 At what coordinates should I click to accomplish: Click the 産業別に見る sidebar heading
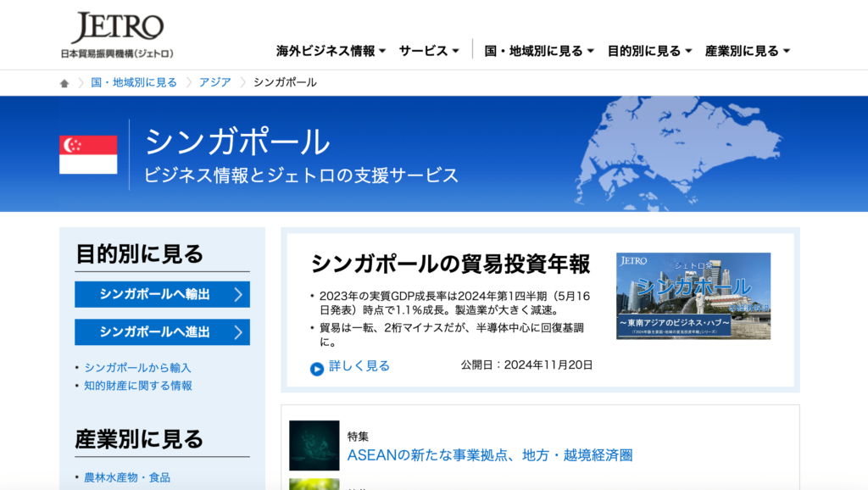[140, 439]
